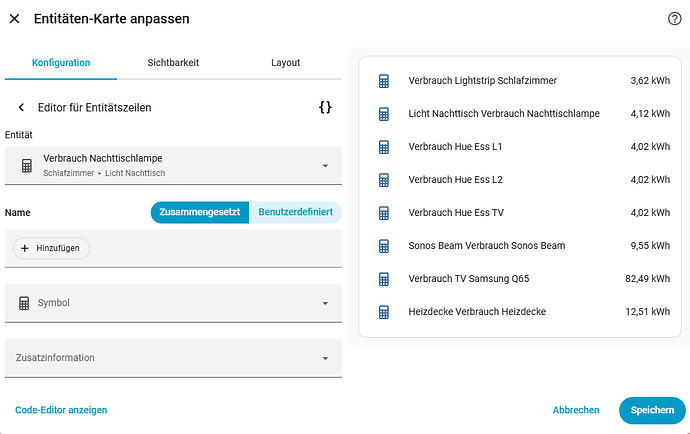The height and width of the screenshot is (434, 690).
Task: Click the Hinzufügen chip button
Action: 52,248
